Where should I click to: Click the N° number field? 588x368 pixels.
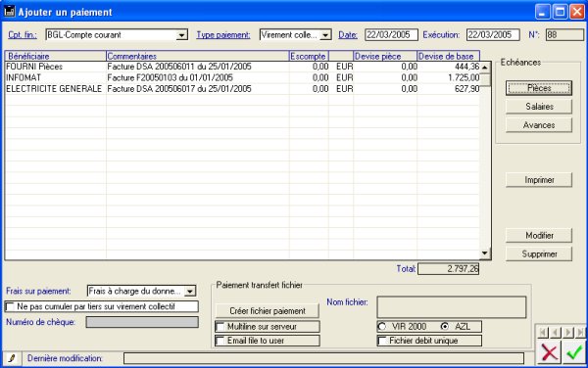[564, 35]
